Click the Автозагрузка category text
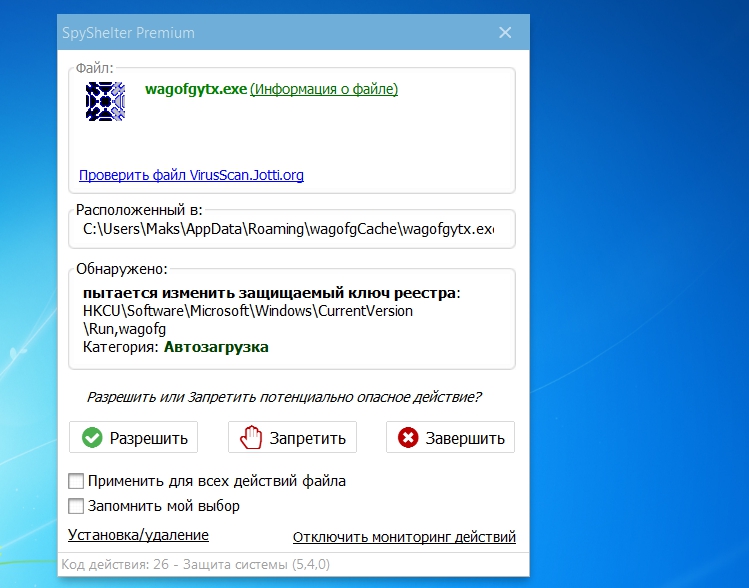The height and width of the screenshot is (588, 749). (x=216, y=347)
